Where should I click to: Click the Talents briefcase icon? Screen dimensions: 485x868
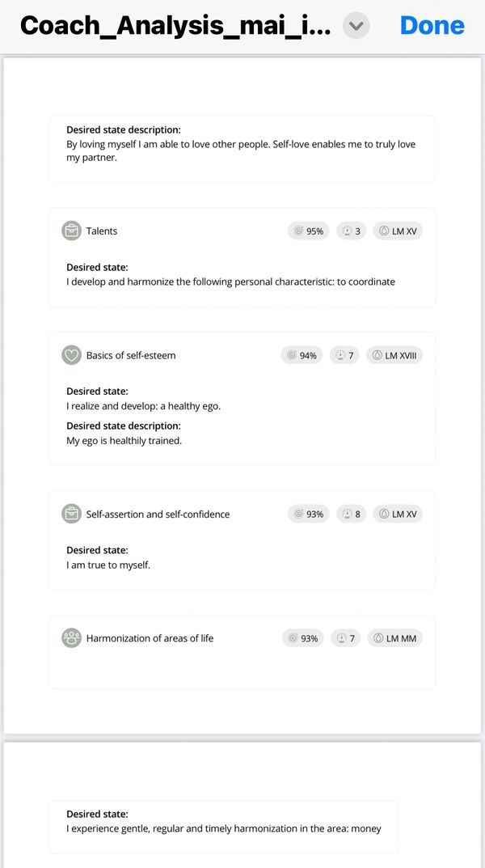click(71, 231)
